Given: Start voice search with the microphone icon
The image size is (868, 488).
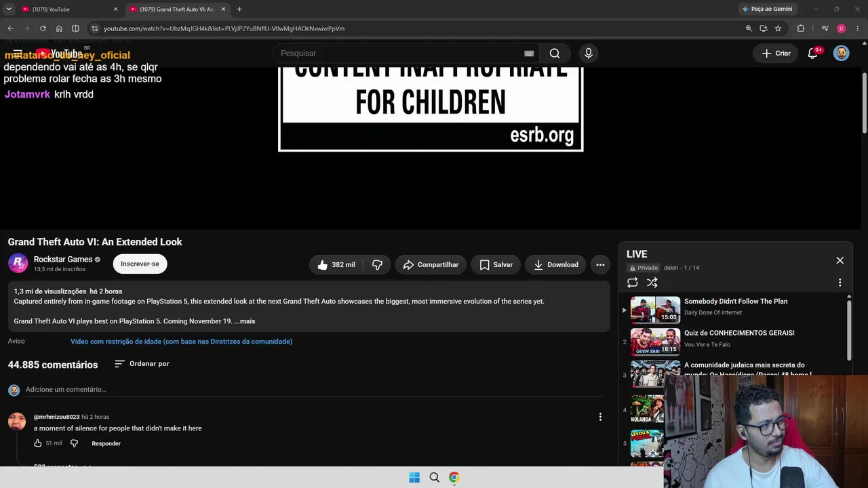Looking at the screenshot, I should click(x=589, y=54).
